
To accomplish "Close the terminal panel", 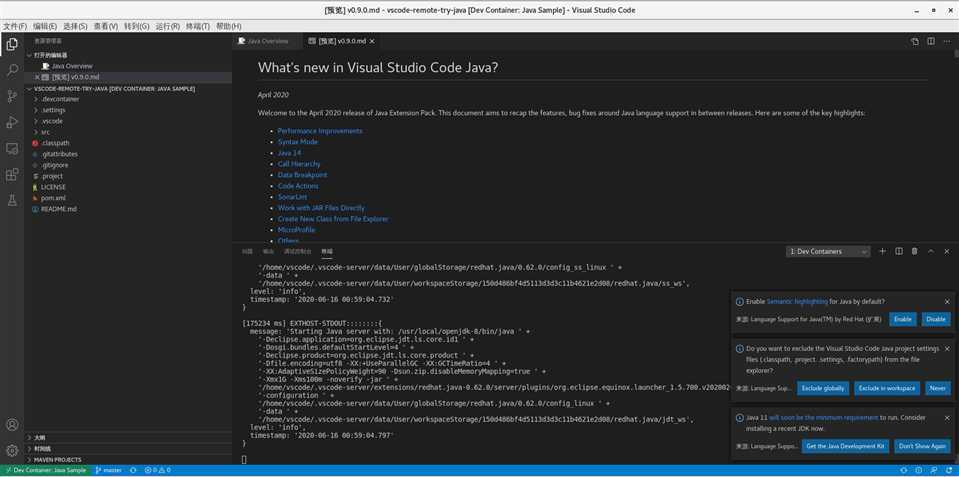I will tap(947, 251).
